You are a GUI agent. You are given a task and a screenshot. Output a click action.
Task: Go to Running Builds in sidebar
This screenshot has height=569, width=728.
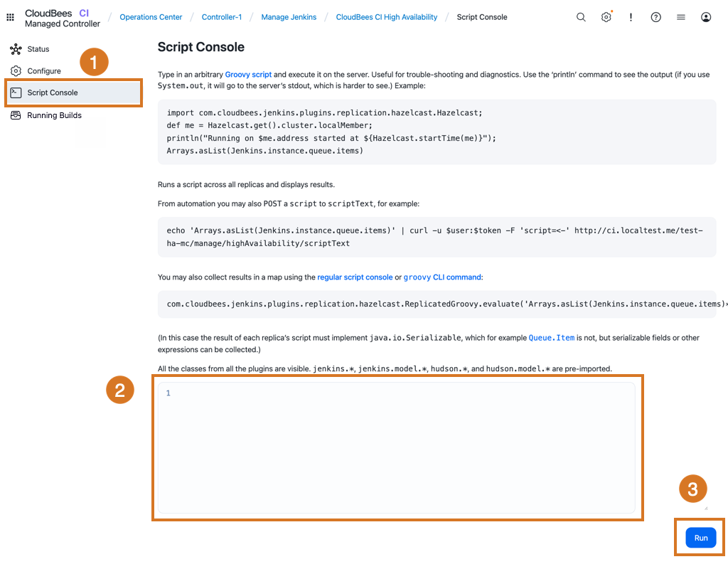pyautogui.click(x=54, y=115)
